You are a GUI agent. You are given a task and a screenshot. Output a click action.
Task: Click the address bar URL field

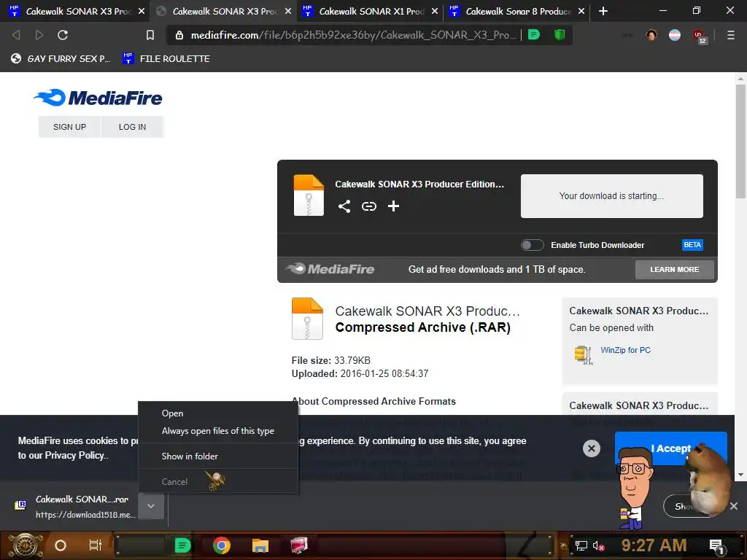352,35
